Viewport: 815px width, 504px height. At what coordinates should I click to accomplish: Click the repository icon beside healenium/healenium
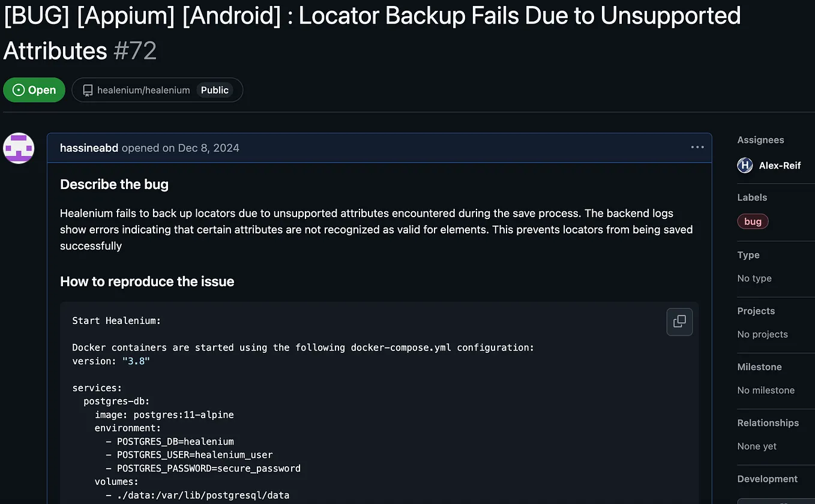88,90
